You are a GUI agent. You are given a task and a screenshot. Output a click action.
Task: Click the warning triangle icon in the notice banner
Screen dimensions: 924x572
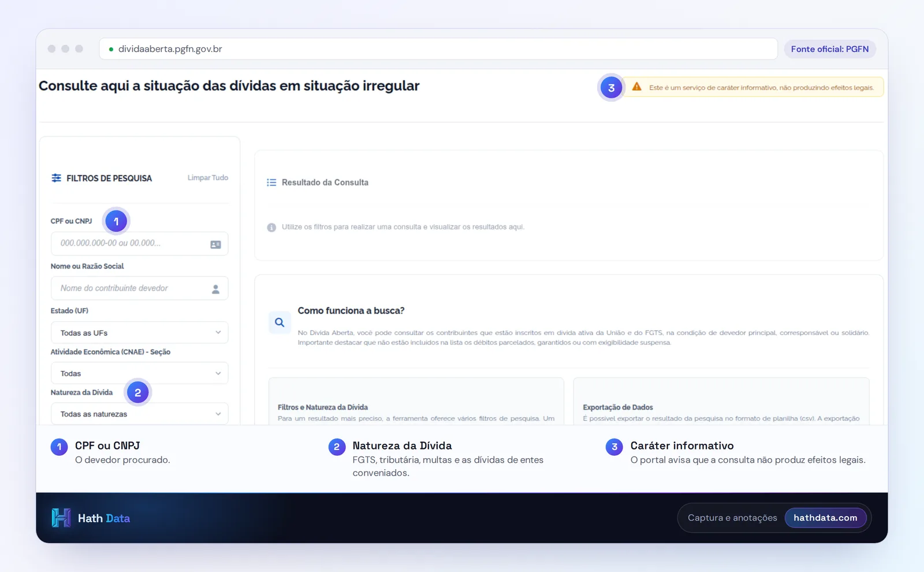(636, 87)
